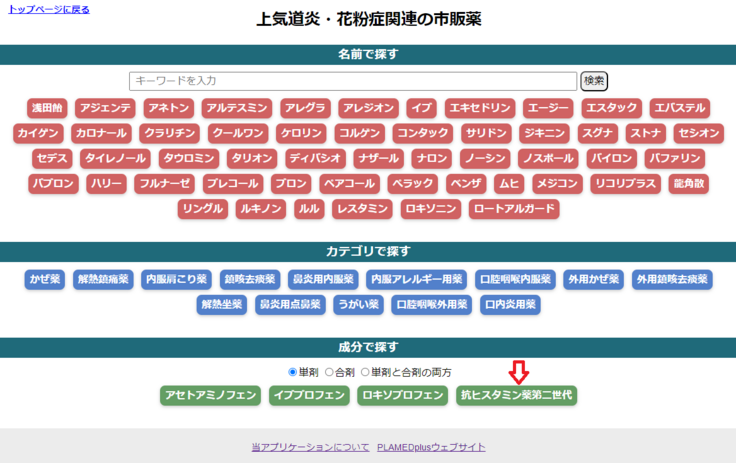
Task: Choose the バファリン name tag
Action: point(673,158)
